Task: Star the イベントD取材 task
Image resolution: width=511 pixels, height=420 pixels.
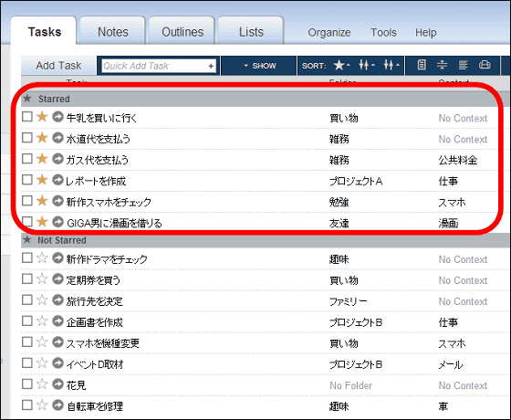Action: click(x=42, y=362)
